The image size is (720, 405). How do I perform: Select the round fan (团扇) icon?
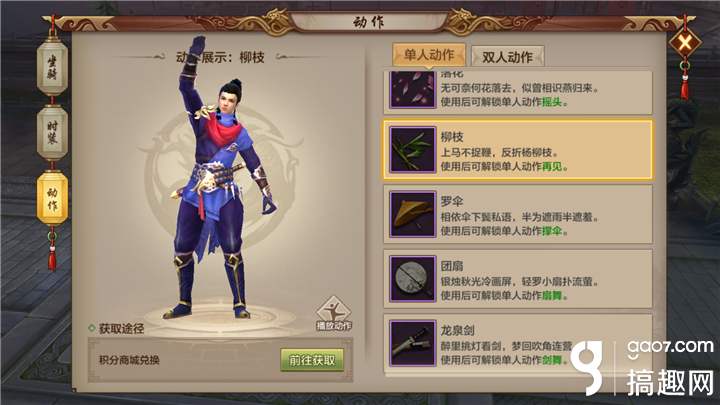click(412, 279)
